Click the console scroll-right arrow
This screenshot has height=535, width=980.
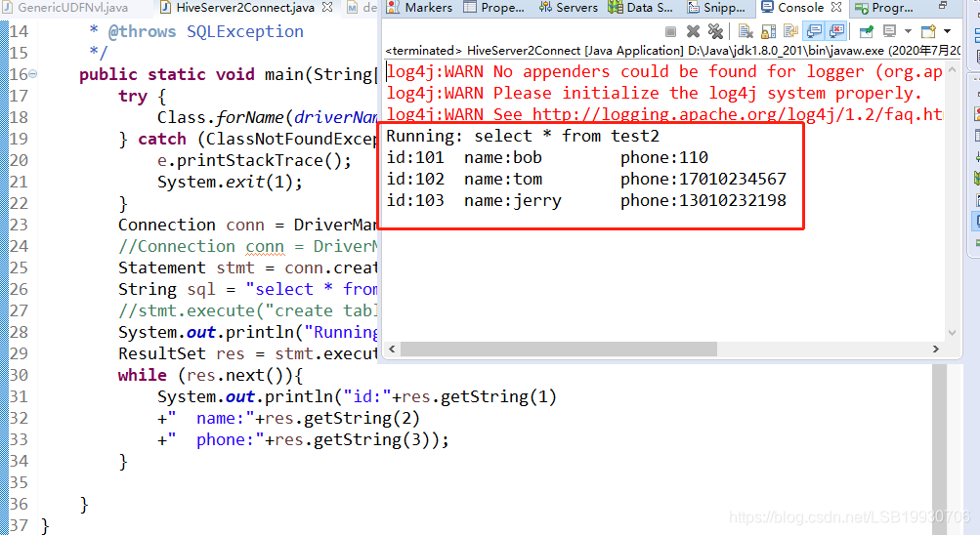point(936,349)
